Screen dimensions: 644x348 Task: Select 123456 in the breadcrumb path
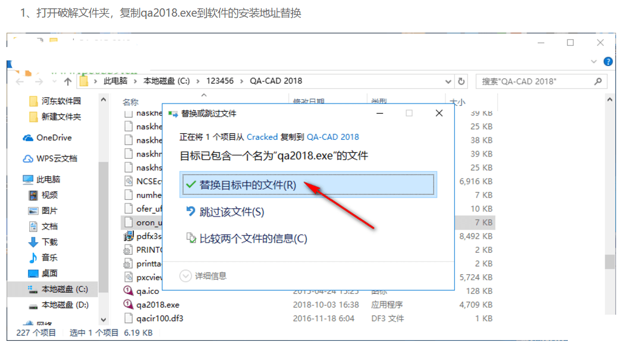tap(220, 81)
